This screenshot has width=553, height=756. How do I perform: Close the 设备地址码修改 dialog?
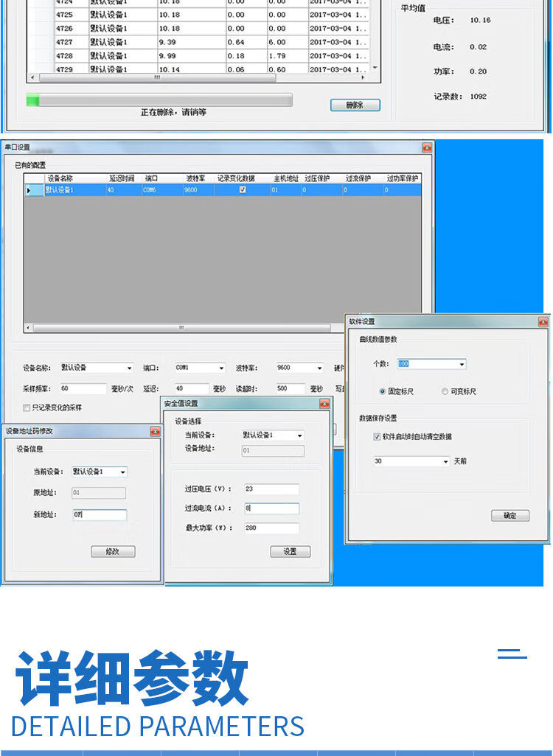[x=155, y=432]
